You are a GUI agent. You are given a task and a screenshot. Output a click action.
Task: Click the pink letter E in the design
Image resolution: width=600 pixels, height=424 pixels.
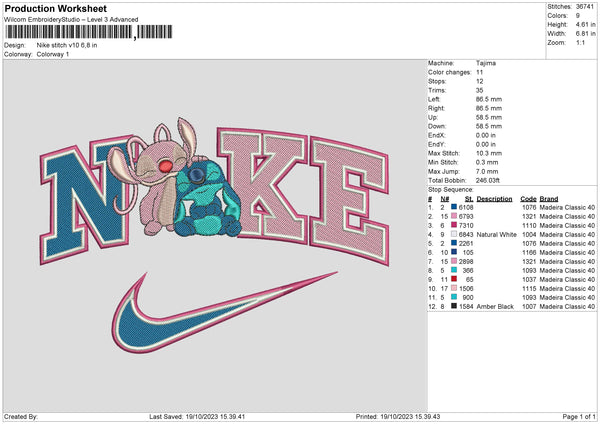coord(349,201)
